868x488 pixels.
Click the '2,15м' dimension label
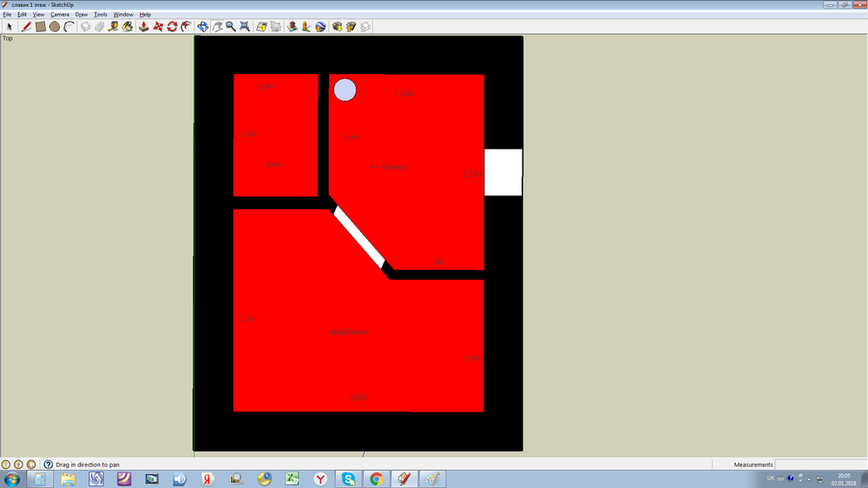point(473,174)
